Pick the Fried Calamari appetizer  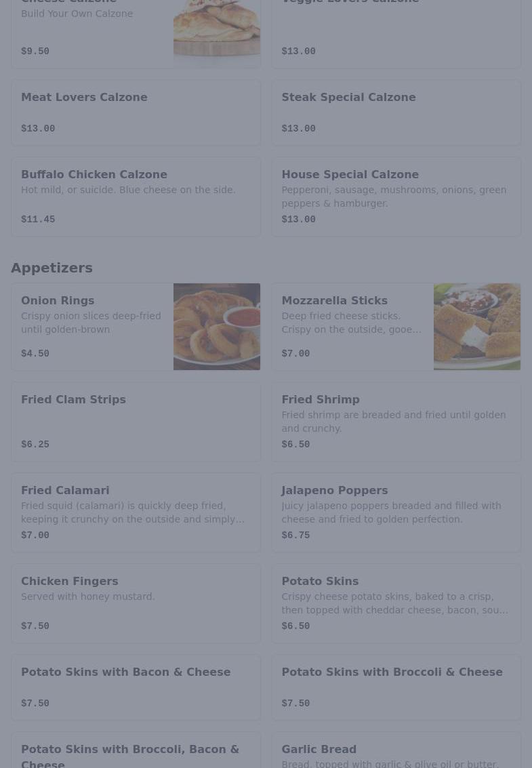tap(136, 512)
